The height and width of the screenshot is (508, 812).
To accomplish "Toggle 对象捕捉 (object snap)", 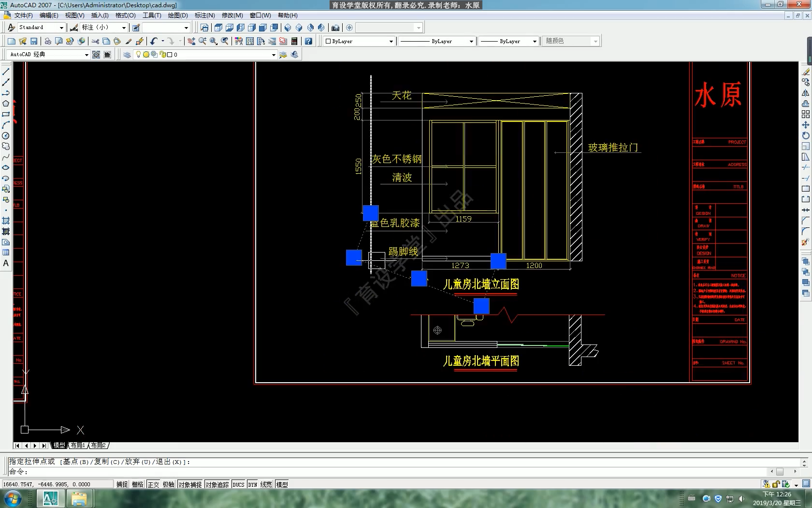I will pos(190,484).
